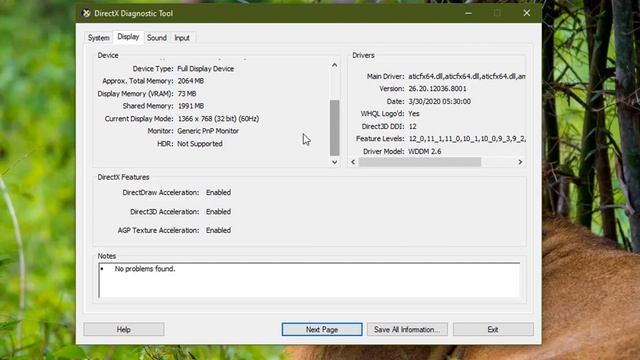
Task: Click the Drivers horizontal scrollbar thumb
Action: click(420, 162)
